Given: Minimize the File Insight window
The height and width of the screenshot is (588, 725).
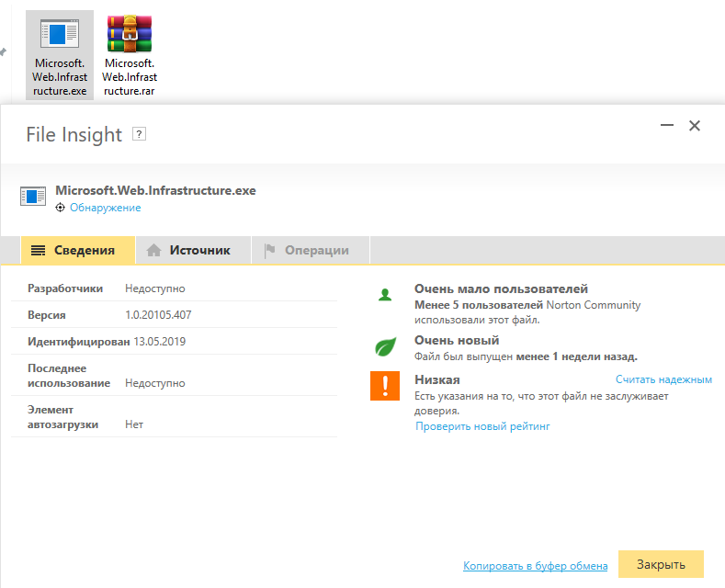Looking at the screenshot, I should pyautogui.click(x=667, y=125).
